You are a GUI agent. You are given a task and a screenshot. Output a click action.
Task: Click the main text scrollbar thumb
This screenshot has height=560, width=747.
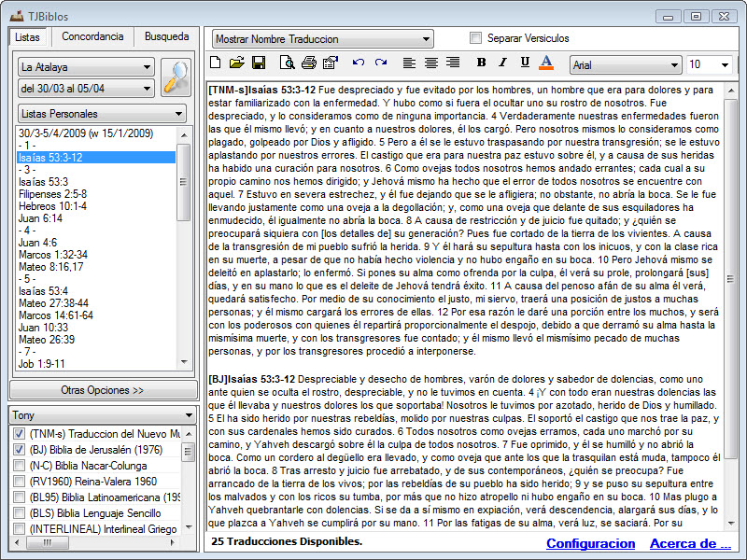[x=730, y=278]
